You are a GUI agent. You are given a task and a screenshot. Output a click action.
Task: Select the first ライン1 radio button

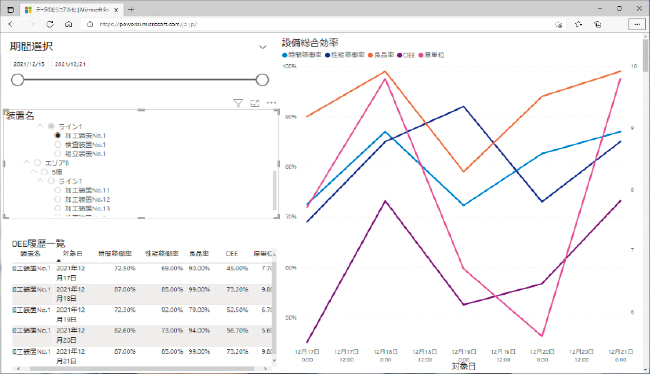(51, 126)
